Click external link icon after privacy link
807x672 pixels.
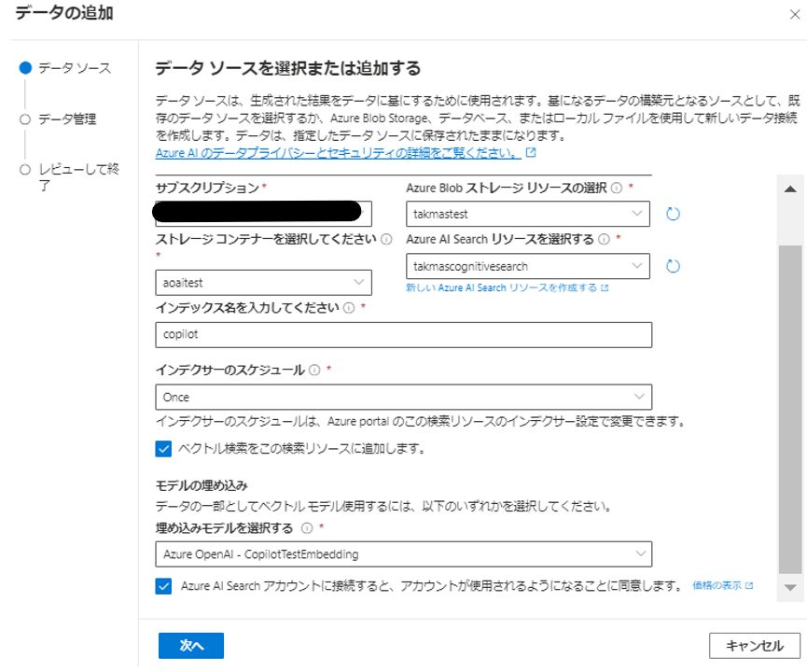click(531, 152)
